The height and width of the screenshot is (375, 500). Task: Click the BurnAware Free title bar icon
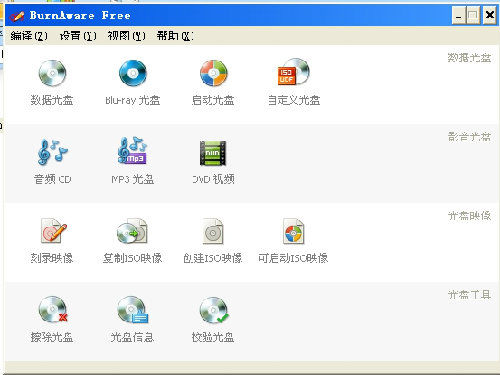click(x=17, y=16)
